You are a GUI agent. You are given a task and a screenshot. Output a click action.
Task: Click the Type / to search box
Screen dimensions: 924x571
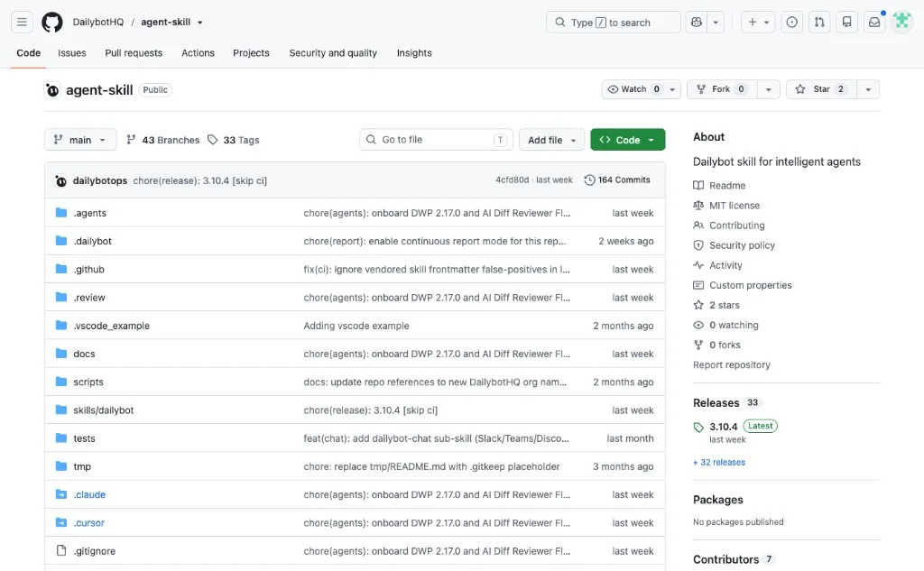pos(614,23)
